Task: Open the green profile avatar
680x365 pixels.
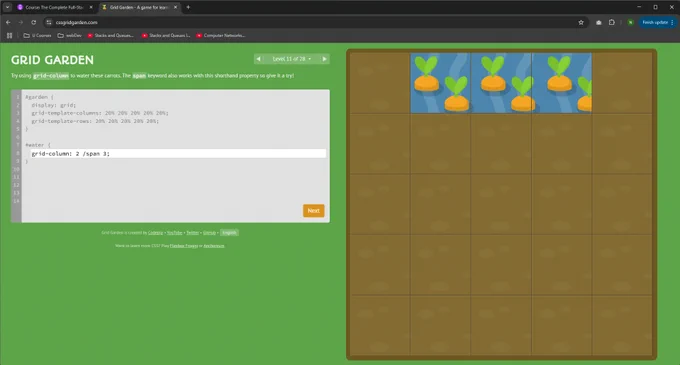Action: pos(631,23)
